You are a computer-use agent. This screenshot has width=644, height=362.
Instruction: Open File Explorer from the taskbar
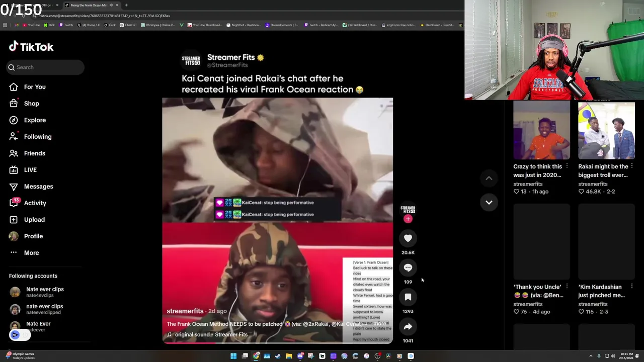[x=289, y=356]
